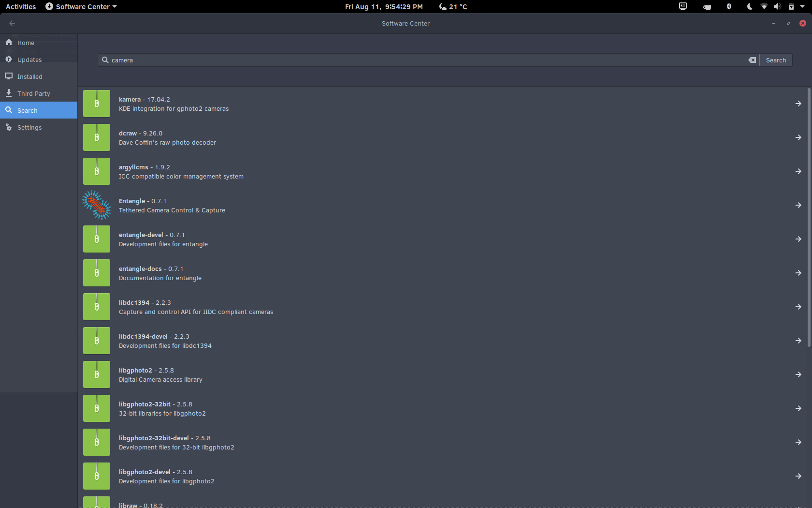Click the Entangle application icon
This screenshot has width=812, height=508.
[97, 205]
